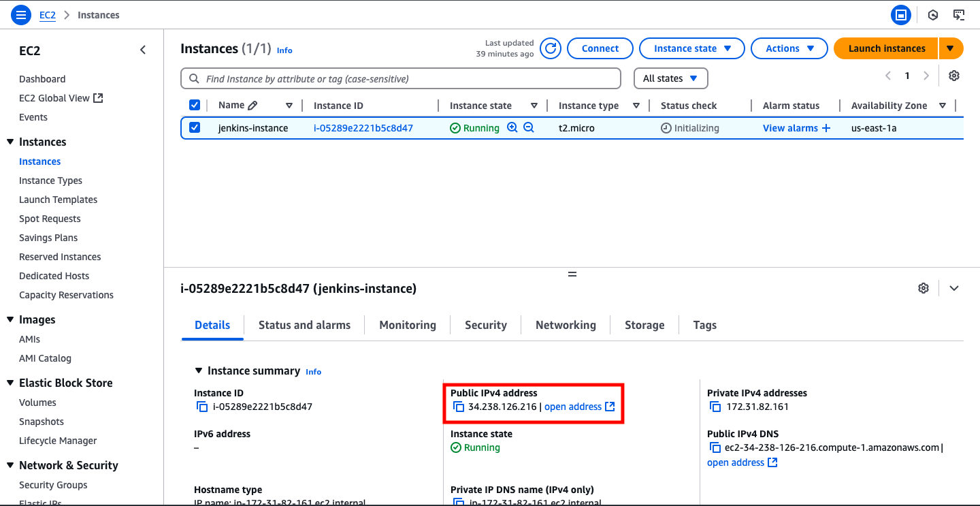Image resolution: width=980 pixels, height=506 pixels.
Task: Open details panel settings gear icon
Action: (x=924, y=288)
